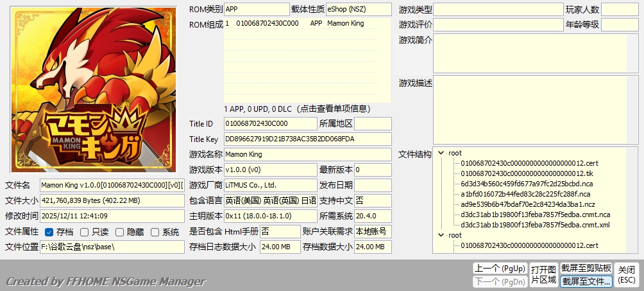Image resolution: width=644 pixels, height=291 pixels.
Task: Click 截屏至文件... save screenshot button
Action: (x=586, y=281)
